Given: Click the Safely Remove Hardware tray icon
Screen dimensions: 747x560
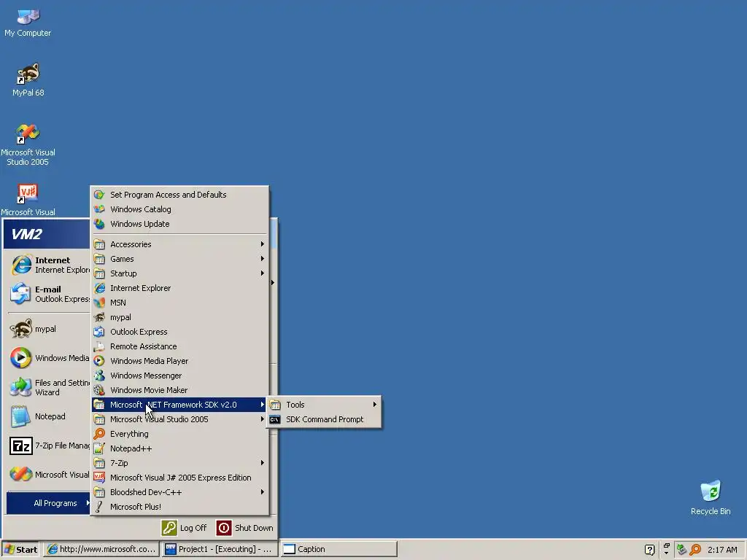Looking at the screenshot, I should 681,550.
